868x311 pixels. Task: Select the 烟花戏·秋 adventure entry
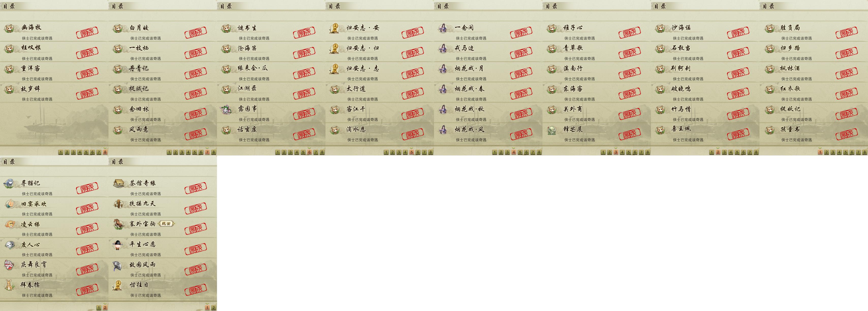coord(488,113)
